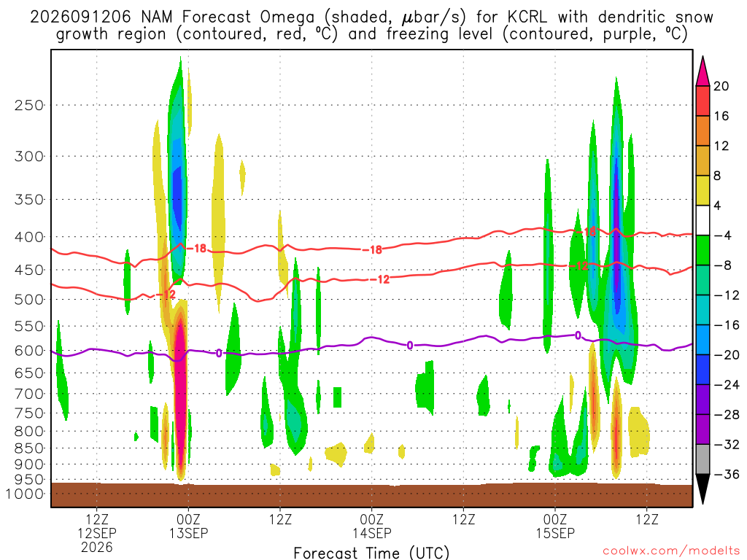Click the white swatch between 4 and -4
The image size is (747, 560).
pos(703,220)
